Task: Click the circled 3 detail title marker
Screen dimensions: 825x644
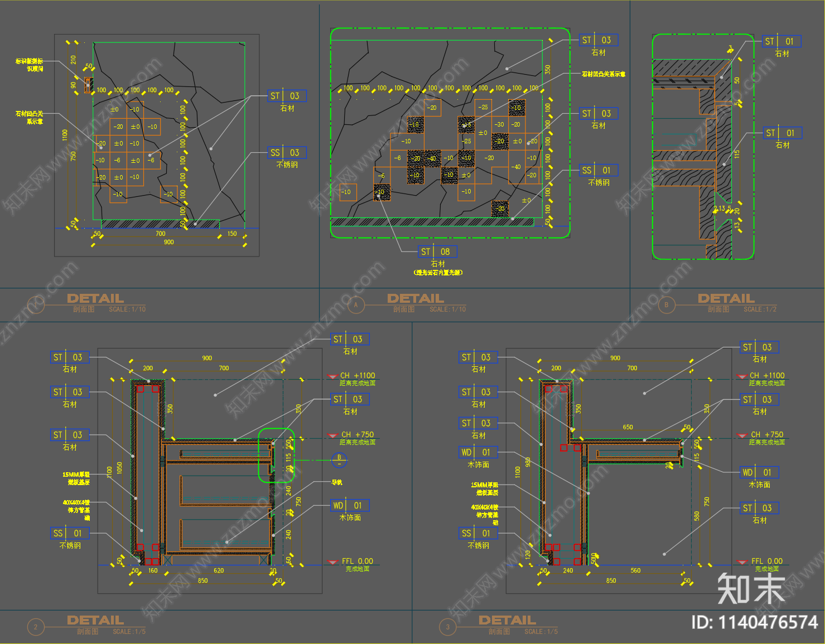Action: coord(447,627)
